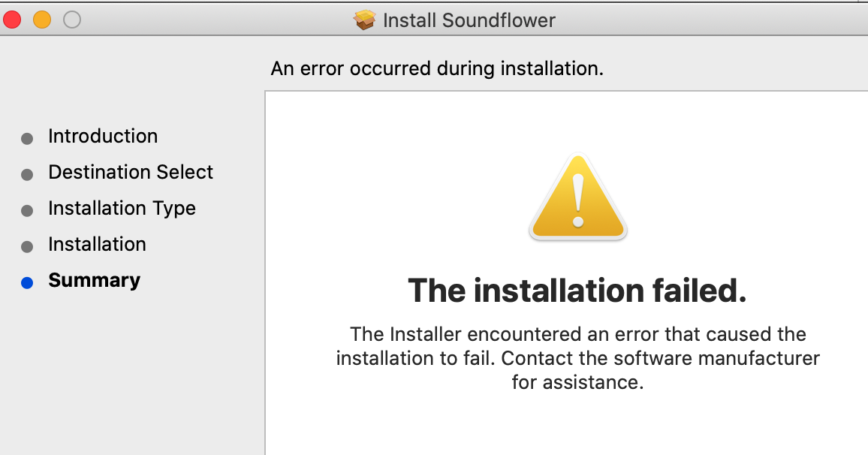The width and height of the screenshot is (868, 455).
Task: Select the Introduction step in sidebar
Action: (103, 136)
